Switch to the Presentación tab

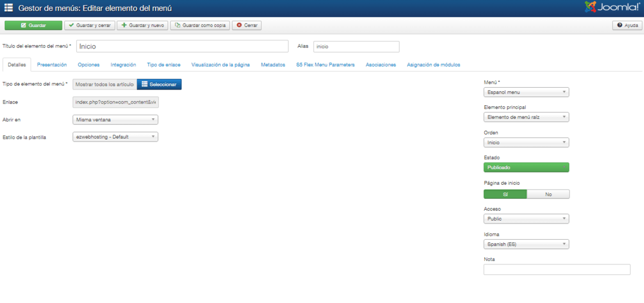click(x=52, y=65)
